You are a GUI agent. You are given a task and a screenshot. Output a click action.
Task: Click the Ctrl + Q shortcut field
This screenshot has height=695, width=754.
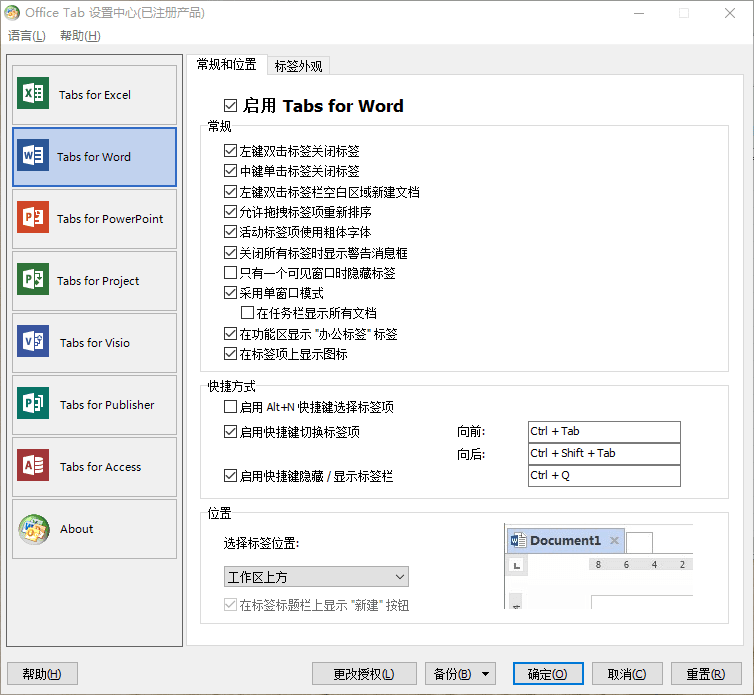click(x=604, y=476)
